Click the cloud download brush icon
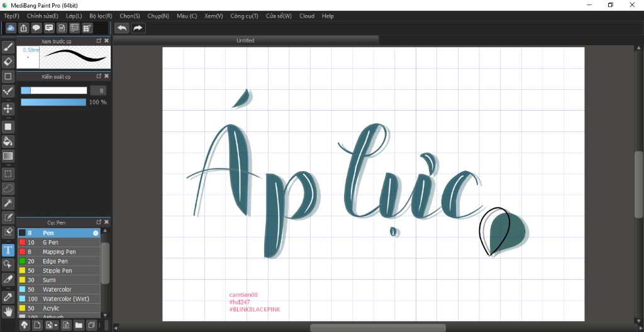This screenshot has height=332, width=644. [25, 326]
